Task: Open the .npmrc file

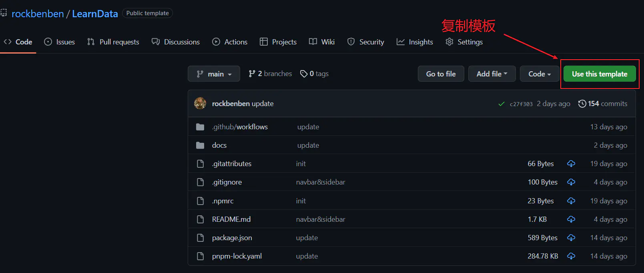Action: click(x=223, y=201)
